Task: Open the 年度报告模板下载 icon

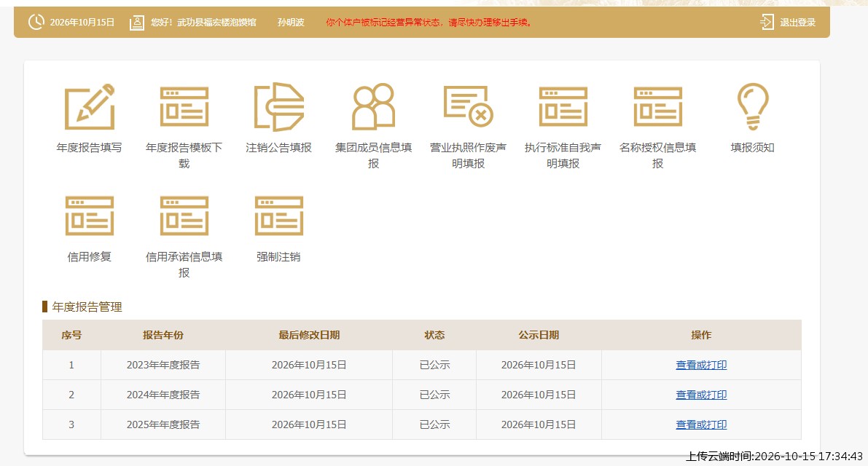Action: 184,107
